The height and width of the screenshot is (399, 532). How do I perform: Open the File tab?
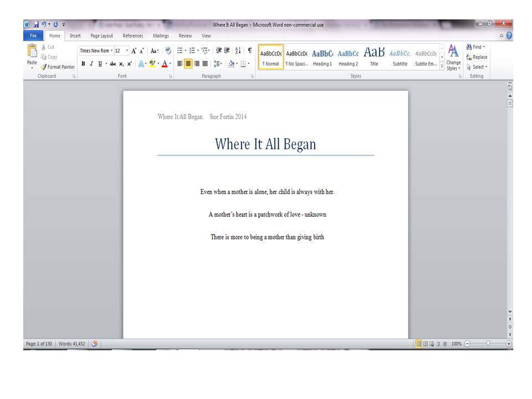click(x=33, y=36)
